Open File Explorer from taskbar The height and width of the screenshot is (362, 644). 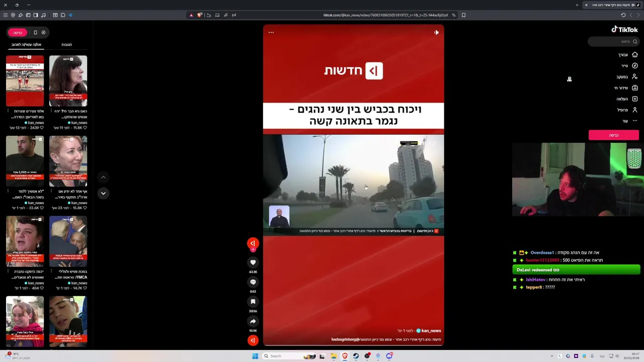pos(333,356)
